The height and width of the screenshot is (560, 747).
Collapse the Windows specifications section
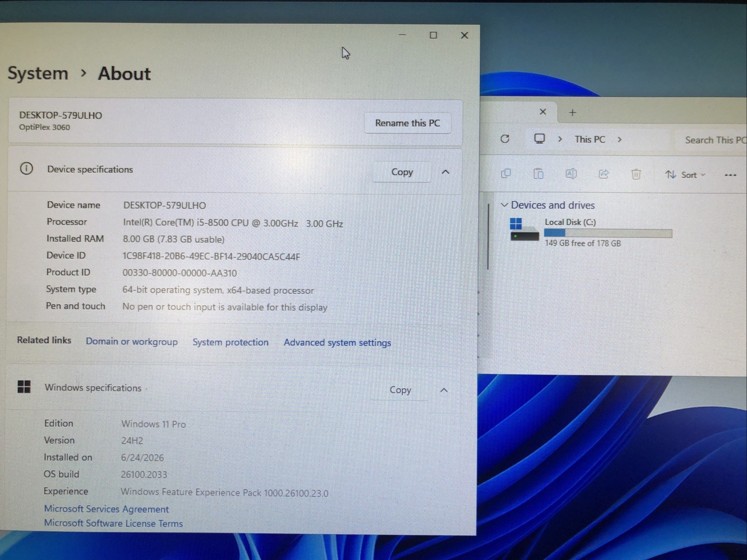click(x=444, y=390)
